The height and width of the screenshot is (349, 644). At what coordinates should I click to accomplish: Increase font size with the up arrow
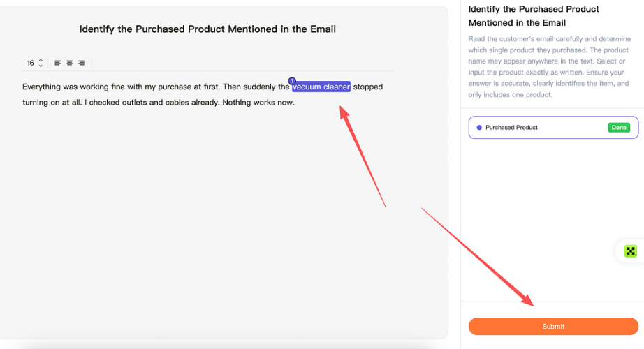[x=41, y=60]
